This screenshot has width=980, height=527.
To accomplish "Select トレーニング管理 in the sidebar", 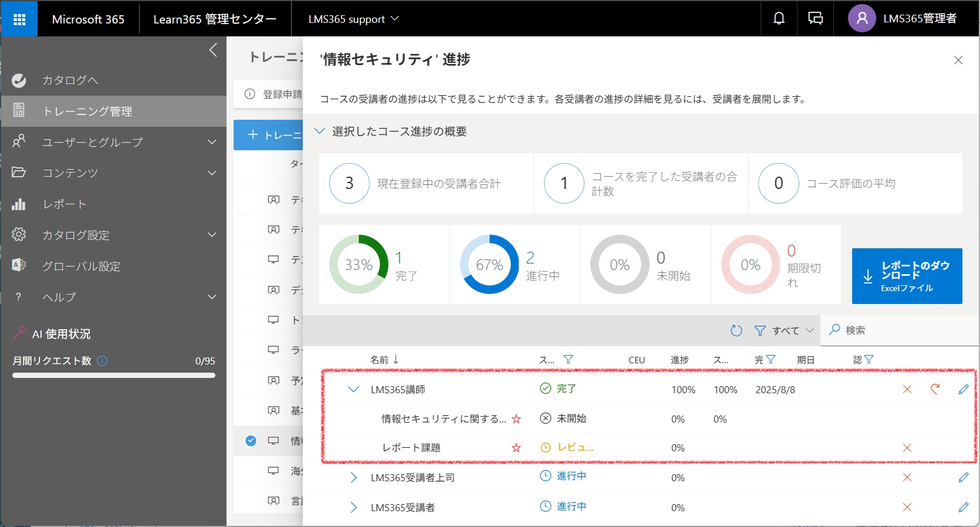I will [114, 111].
